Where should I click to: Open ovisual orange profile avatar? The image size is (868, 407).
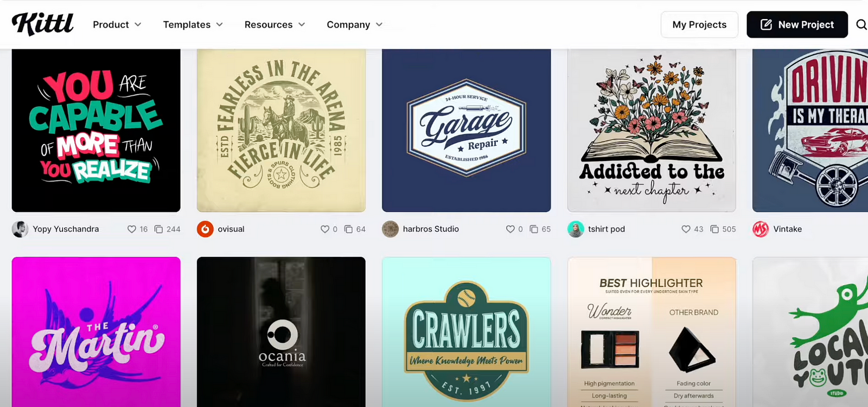coord(205,229)
